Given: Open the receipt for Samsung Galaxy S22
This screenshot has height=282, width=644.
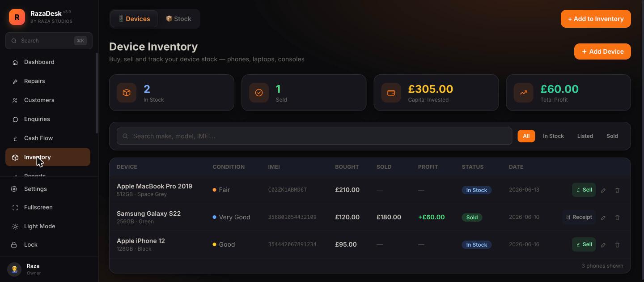Looking at the screenshot, I should point(579,217).
